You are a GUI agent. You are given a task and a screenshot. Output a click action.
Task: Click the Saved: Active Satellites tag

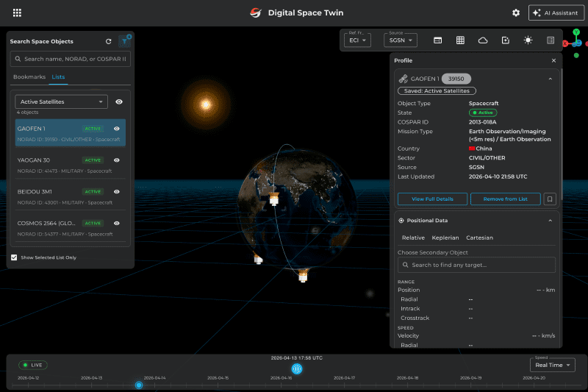point(437,90)
